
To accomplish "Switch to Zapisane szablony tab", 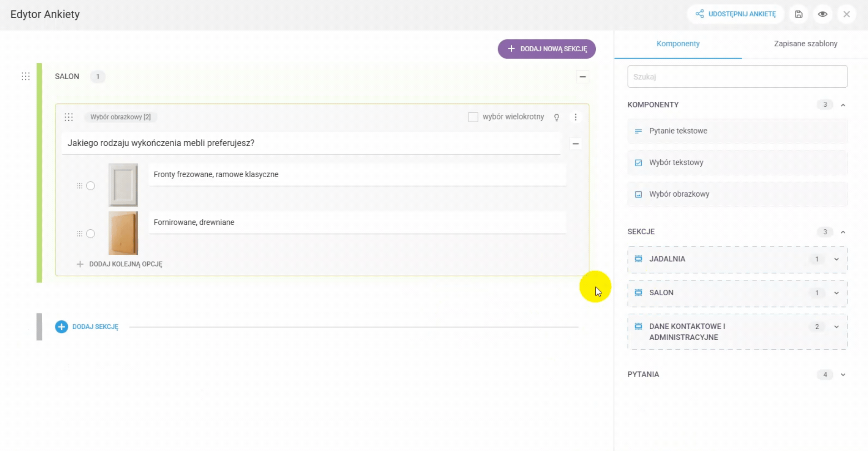I will [x=805, y=44].
